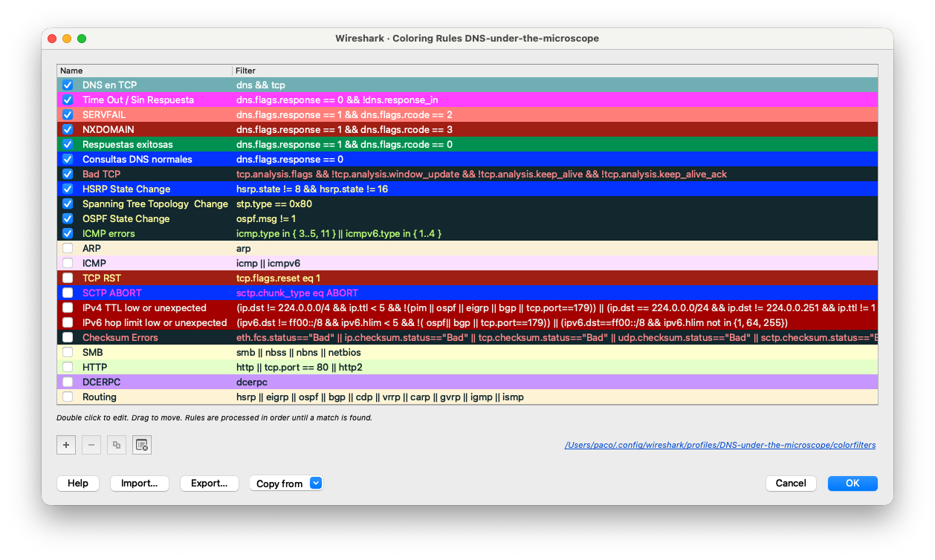Select the DCERPC rule name
The width and height of the screenshot is (935, 560).
tap(101, 382)
